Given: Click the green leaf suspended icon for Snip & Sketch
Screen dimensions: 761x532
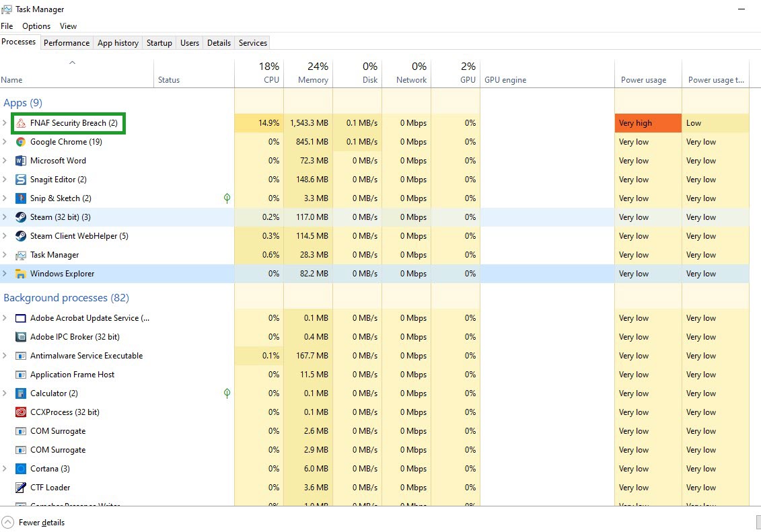Looking at the screenshot, I should [x=227, y=198].
